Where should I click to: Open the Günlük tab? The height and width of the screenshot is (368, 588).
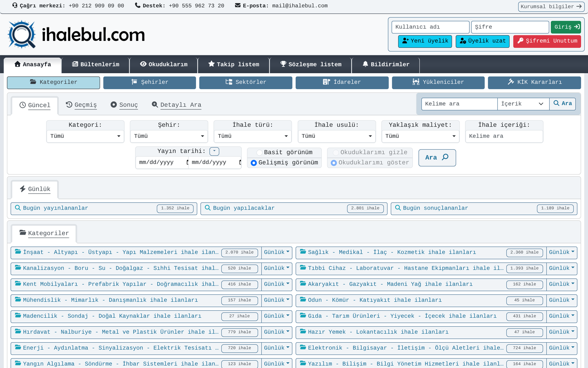click(35, 189)
